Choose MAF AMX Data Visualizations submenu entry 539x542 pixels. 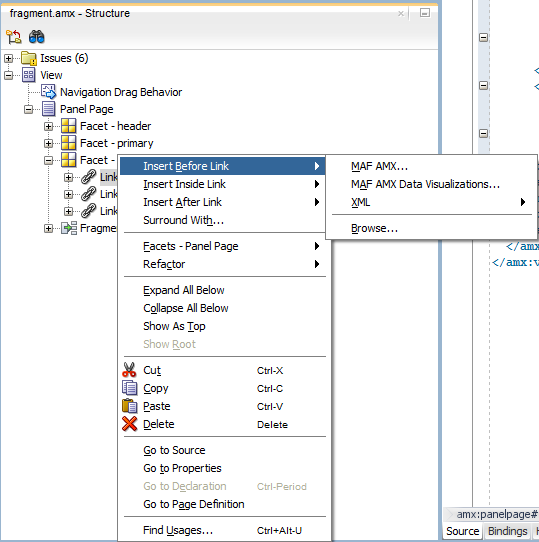[425, 184]
